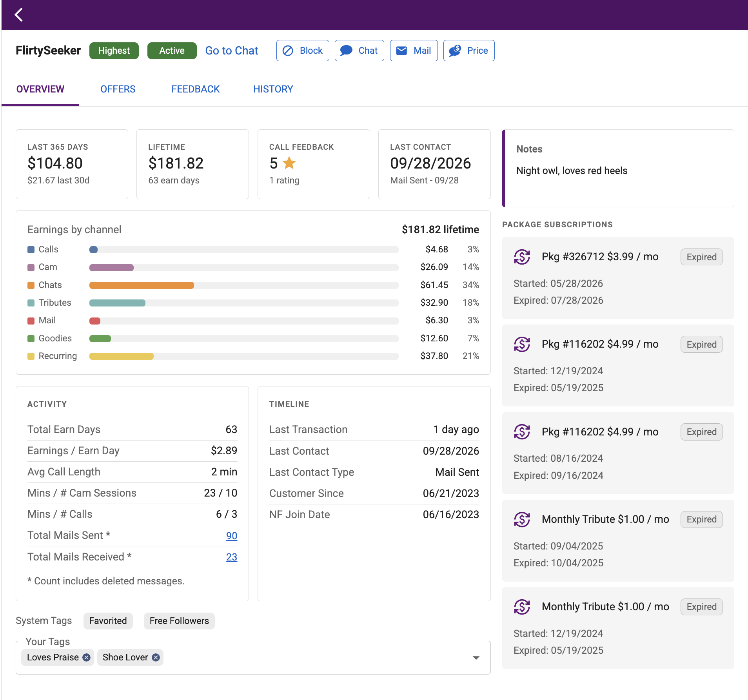Click the Block button
748x700 pixels.
coord(303,51)
